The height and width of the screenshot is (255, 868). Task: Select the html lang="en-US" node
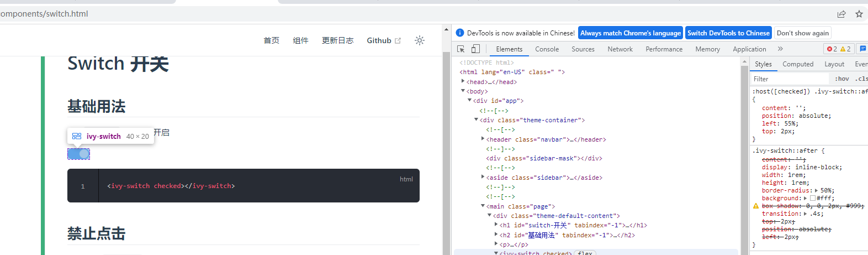click(x=512, y=72)
